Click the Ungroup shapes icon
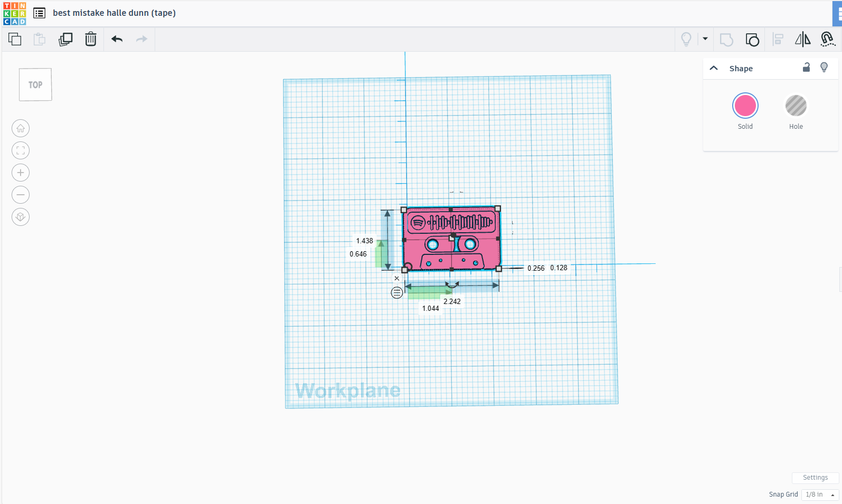Viewport: 842px width, 504px height. point(752,40)
